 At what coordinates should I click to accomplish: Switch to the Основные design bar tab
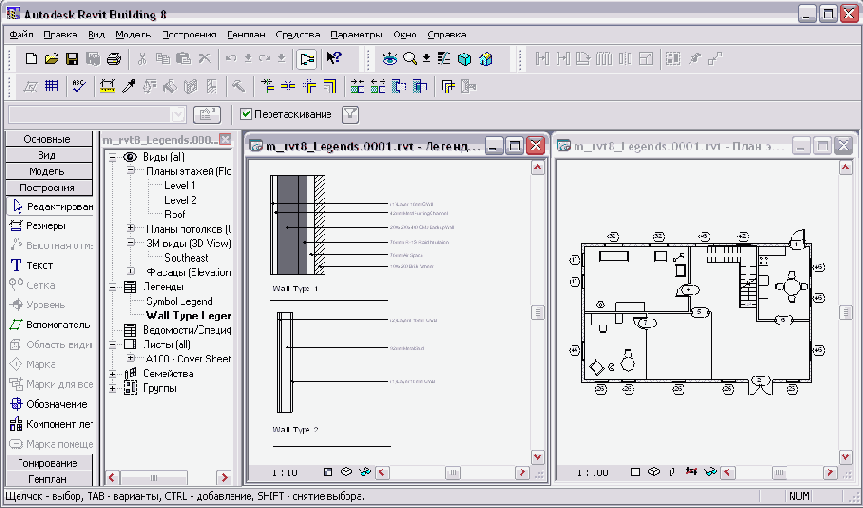point(47,139)
